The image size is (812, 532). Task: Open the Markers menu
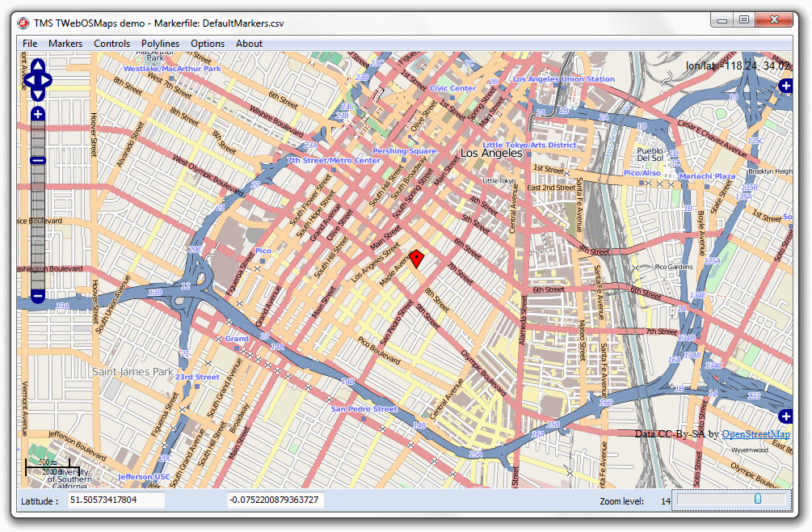65,43
